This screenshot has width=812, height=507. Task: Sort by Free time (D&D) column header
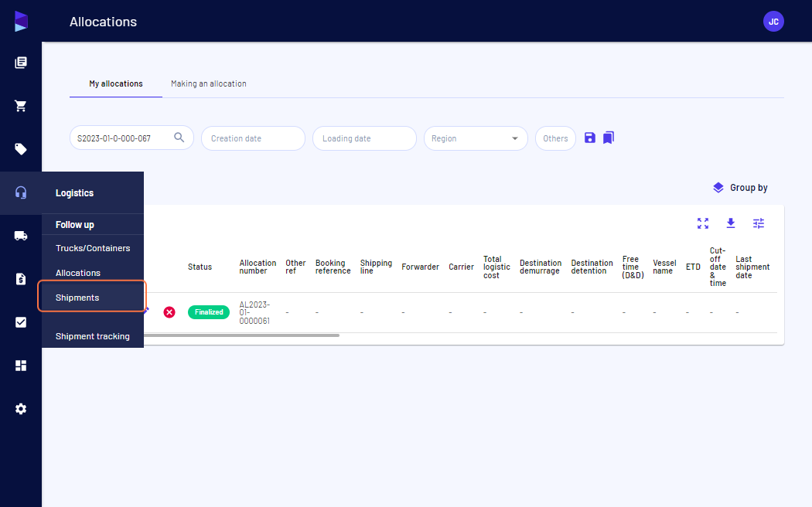pyautogui.click(x=633, y=267)
